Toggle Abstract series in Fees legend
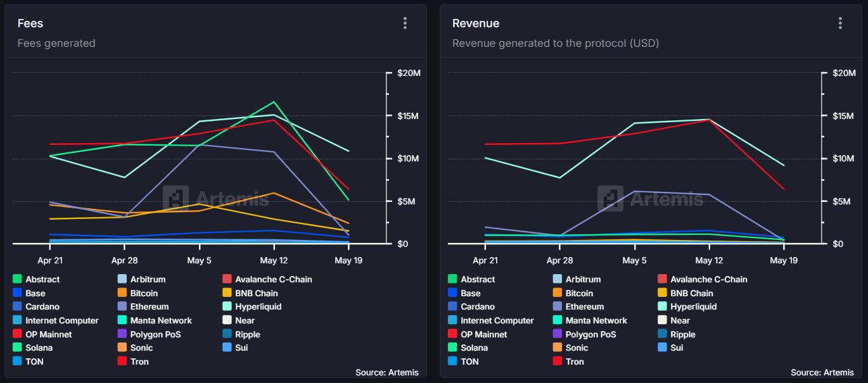Screen dimensions: 868x383 click(36, 279)
